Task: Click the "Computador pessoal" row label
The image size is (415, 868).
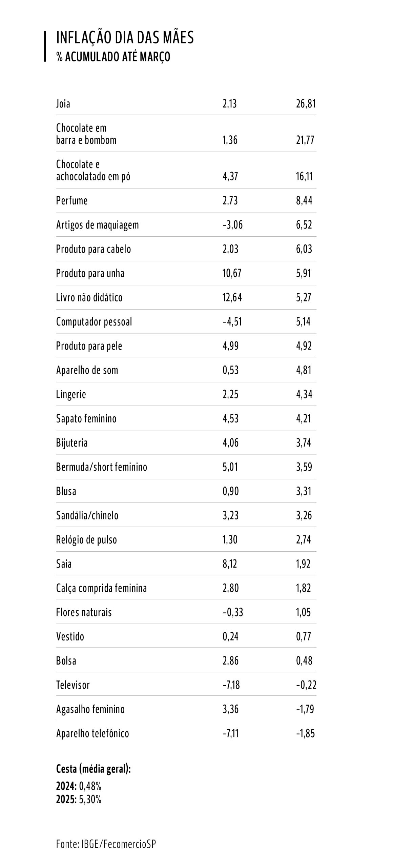Action: tap(94, 322)
